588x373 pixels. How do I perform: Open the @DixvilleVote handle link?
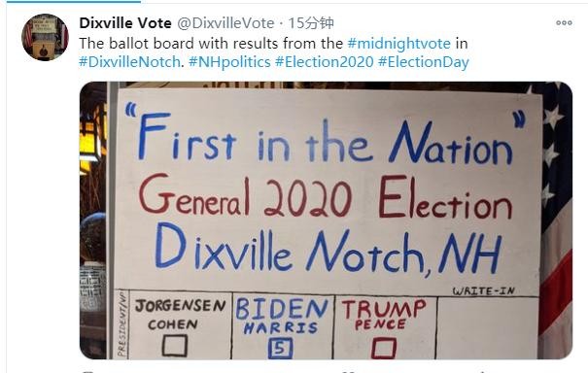click(225, 23)
